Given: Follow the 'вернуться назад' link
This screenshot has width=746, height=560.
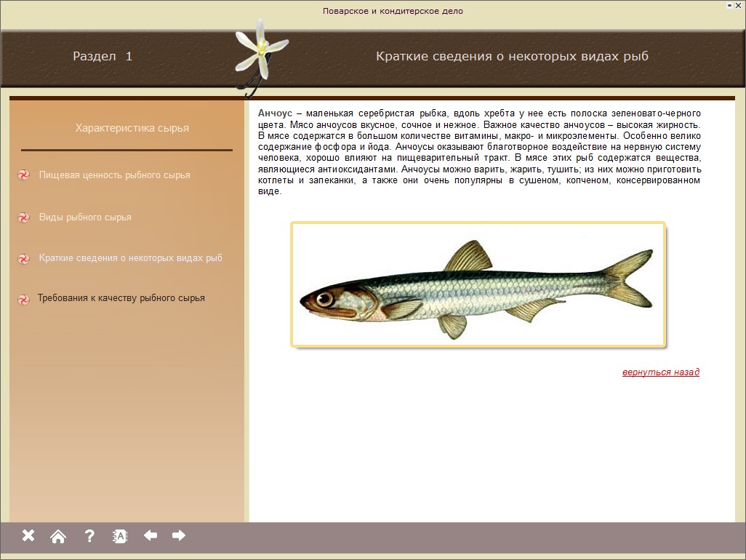Looking at the screenshot, I should [660, 372].
